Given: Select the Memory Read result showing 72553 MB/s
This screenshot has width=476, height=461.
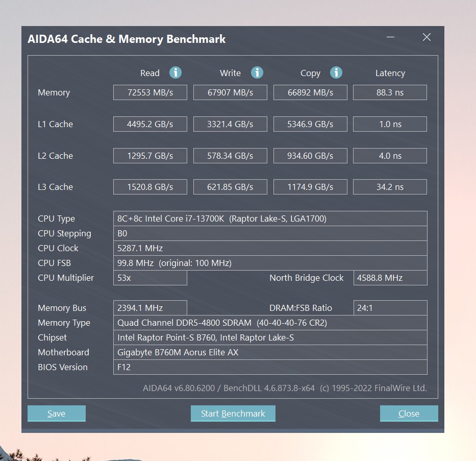Looking at the screenshot, I should 149,92.
